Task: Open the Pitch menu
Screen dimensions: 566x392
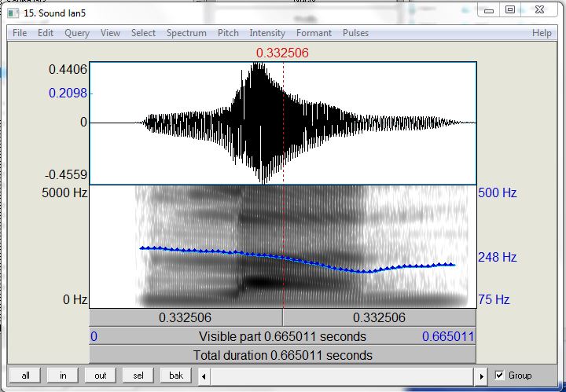Action: pos(228,33)
